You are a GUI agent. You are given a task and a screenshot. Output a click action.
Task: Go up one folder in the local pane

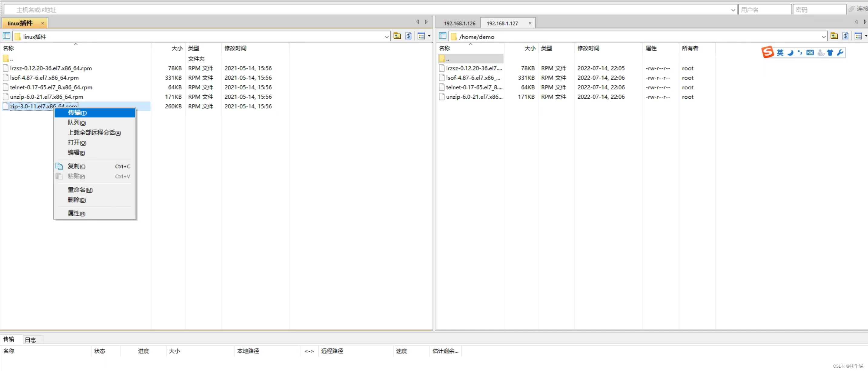pos(397,36)
